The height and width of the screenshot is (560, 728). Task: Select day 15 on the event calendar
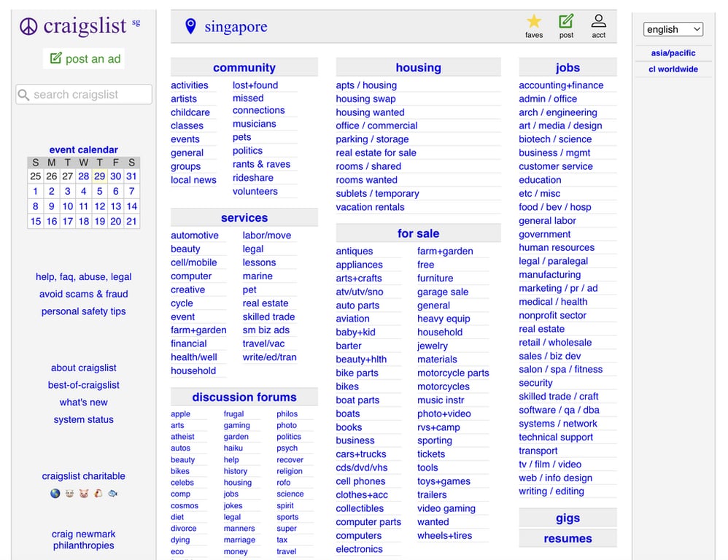(35, 222)
